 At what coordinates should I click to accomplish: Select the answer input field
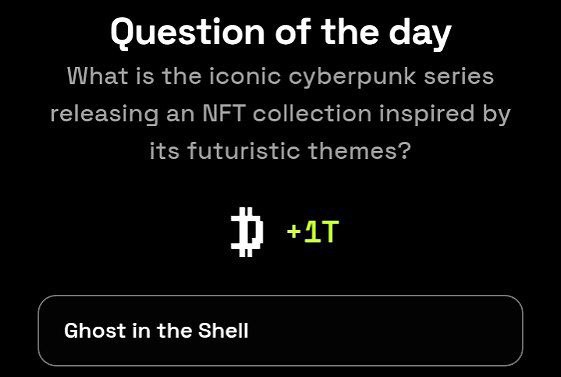pyautogui.click(x=280, y=331)
